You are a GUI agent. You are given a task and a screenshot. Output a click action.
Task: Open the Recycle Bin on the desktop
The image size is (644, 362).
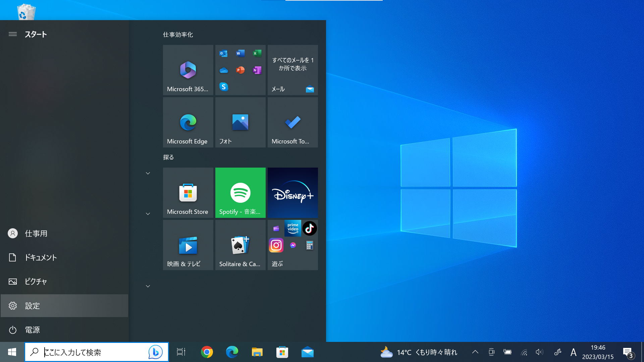pyautogui.click(x=26, y=11)
